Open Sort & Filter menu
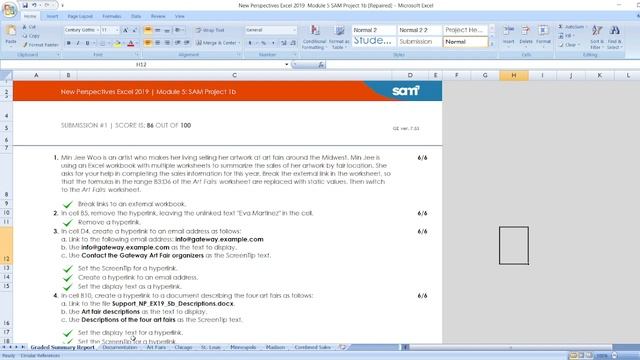640x360 pixels. coord(597,37)
